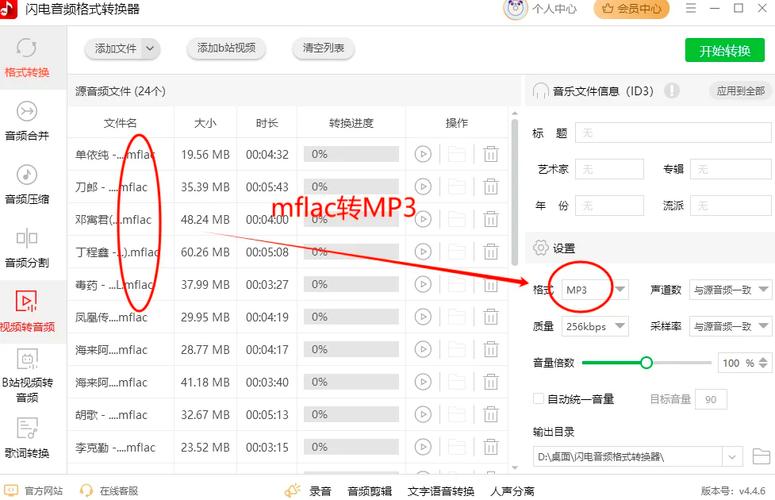Open the 添加文件 dropdown arrow
775x500 pixels.
pyautogui.click(x=151, y=48)
